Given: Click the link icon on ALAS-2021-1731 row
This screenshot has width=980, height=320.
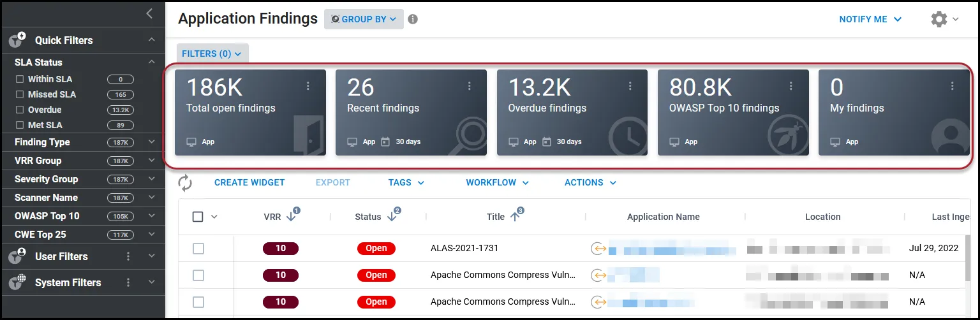Looking at the screenshot, I should pyautogui.click(x=598, y=249).
